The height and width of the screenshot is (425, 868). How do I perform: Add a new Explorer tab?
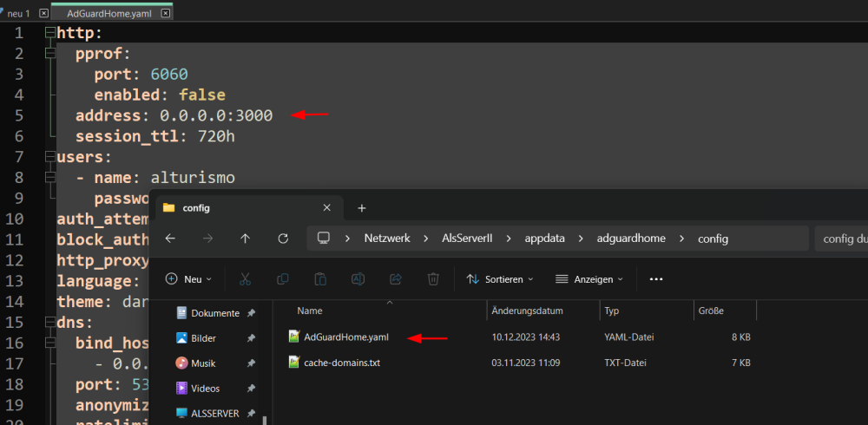361,208
